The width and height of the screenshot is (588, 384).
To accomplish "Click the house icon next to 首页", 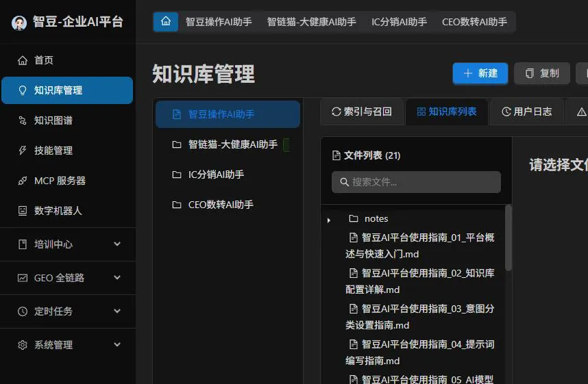I will click(x=23, y=60).
